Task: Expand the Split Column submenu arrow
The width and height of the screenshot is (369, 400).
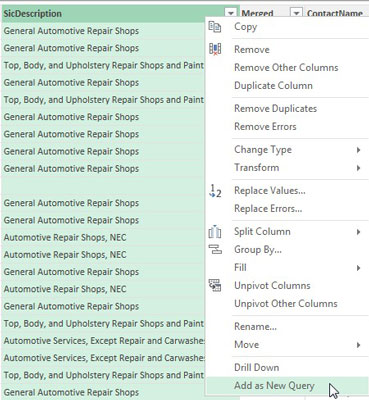Action: point(358,232)
